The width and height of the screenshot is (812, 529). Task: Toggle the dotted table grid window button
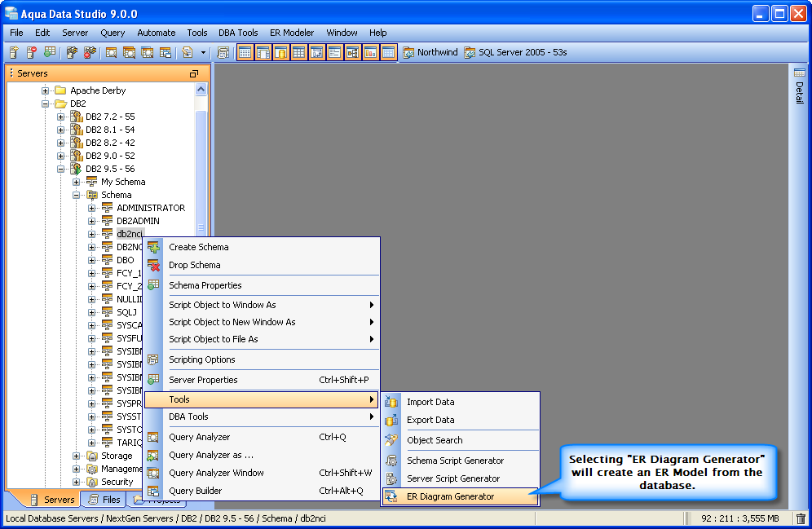245,52
